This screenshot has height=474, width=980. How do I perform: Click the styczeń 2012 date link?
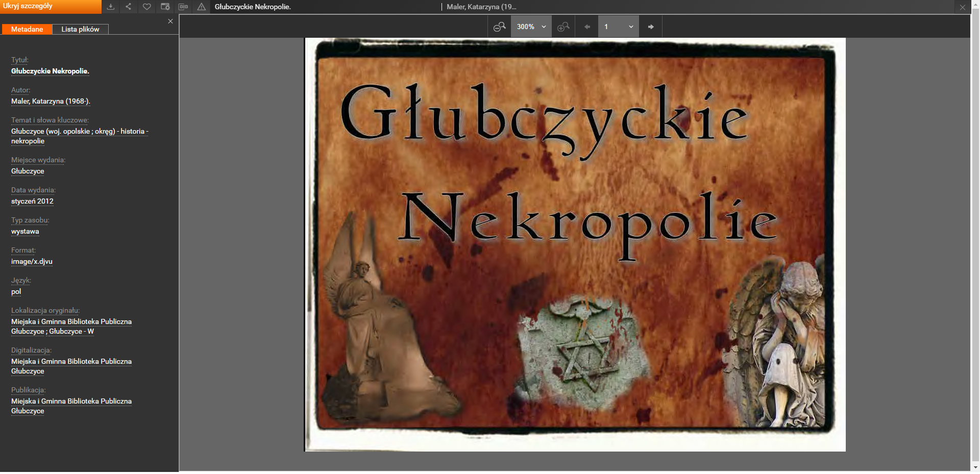point(32,201)
